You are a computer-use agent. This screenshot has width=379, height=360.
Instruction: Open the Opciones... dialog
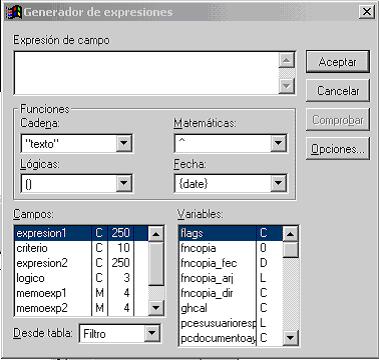(x=338, y=149)
